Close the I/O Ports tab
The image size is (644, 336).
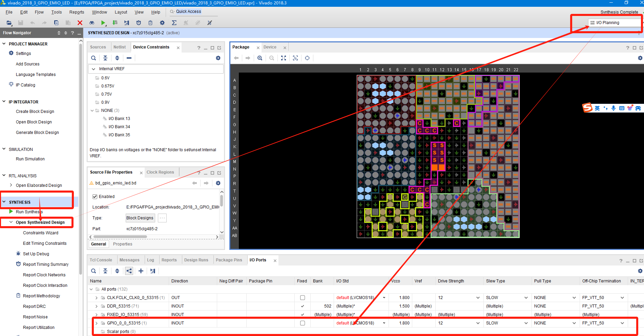click(275, 261)
